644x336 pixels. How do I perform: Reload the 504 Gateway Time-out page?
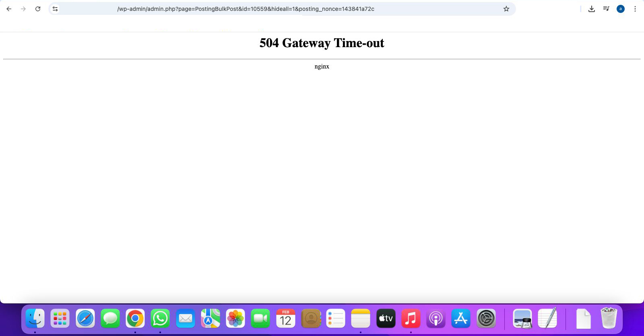click(x=38, y=9)
